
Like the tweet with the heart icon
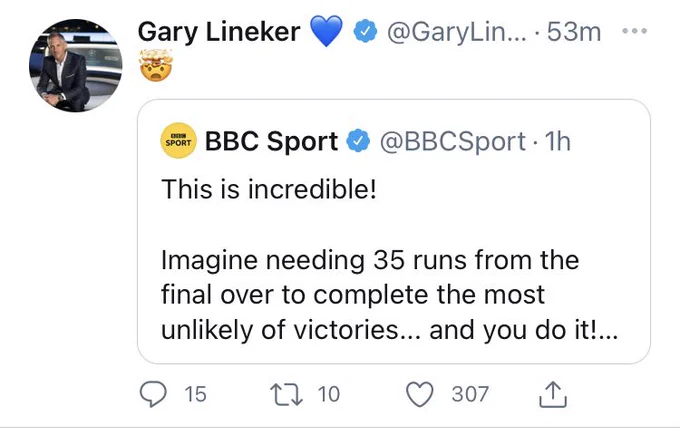419,394
